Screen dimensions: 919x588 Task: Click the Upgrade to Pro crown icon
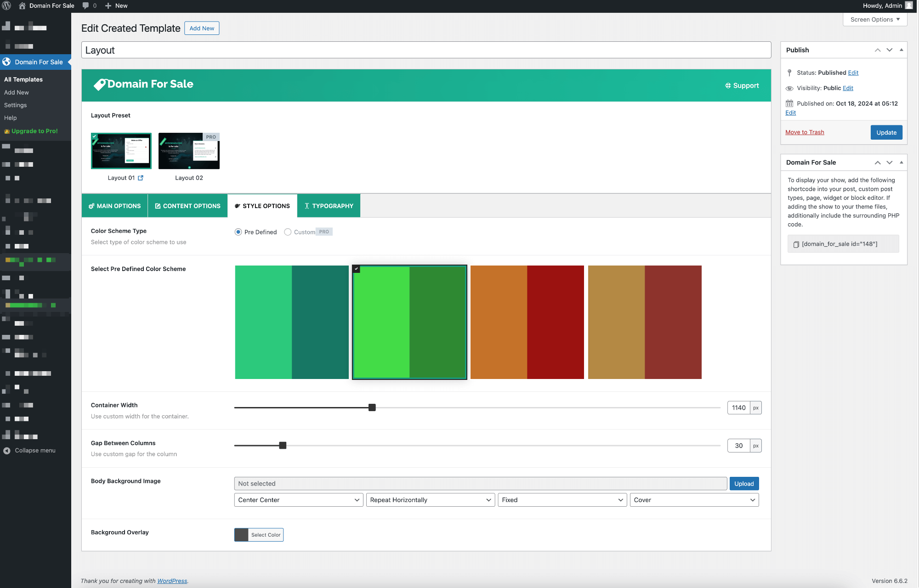click(x=7, y=131)
